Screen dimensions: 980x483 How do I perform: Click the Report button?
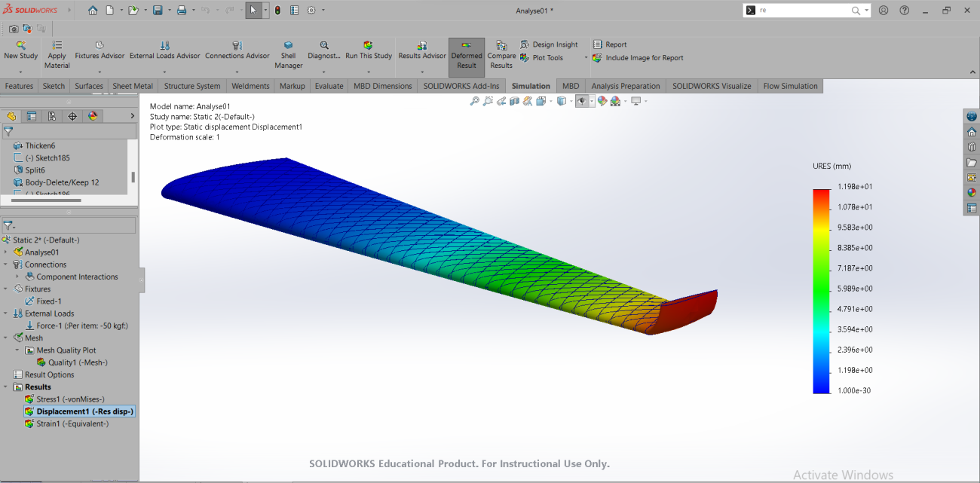click(x=609, y=44)
